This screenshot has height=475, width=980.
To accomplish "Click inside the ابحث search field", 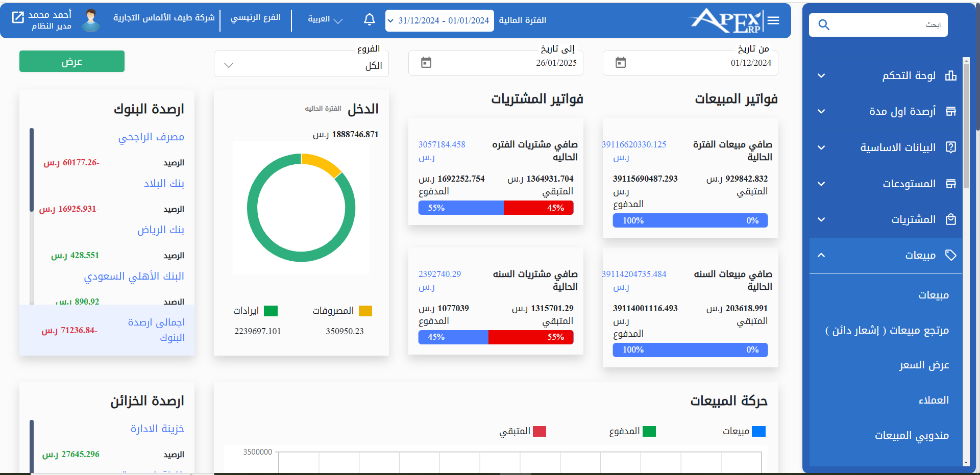I will (878, 24).
